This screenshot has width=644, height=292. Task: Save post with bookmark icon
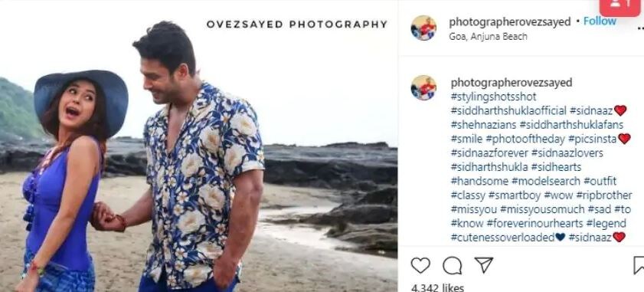639,265
